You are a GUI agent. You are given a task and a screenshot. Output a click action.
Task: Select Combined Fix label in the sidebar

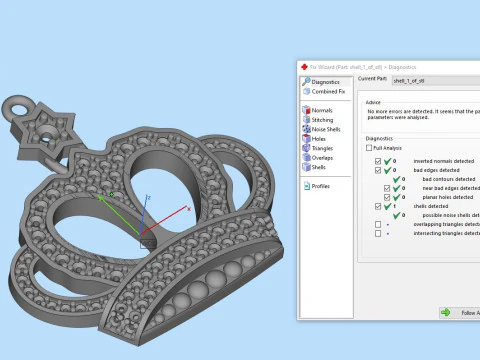coord(328,91)
